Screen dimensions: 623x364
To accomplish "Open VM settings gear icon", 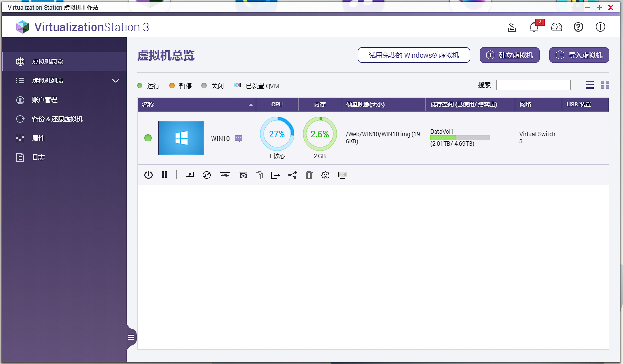I will pyautogui.click(x=325, y=175).
